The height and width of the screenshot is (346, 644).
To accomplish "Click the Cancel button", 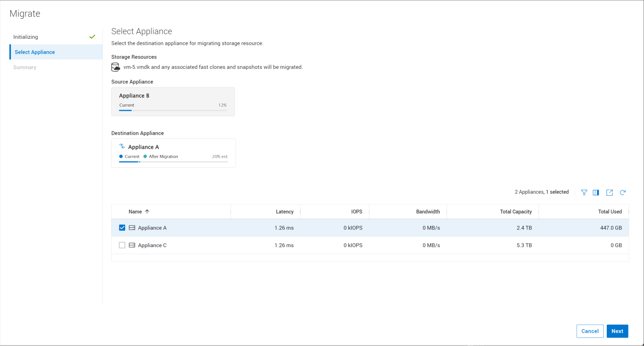I will click(590, 331).
